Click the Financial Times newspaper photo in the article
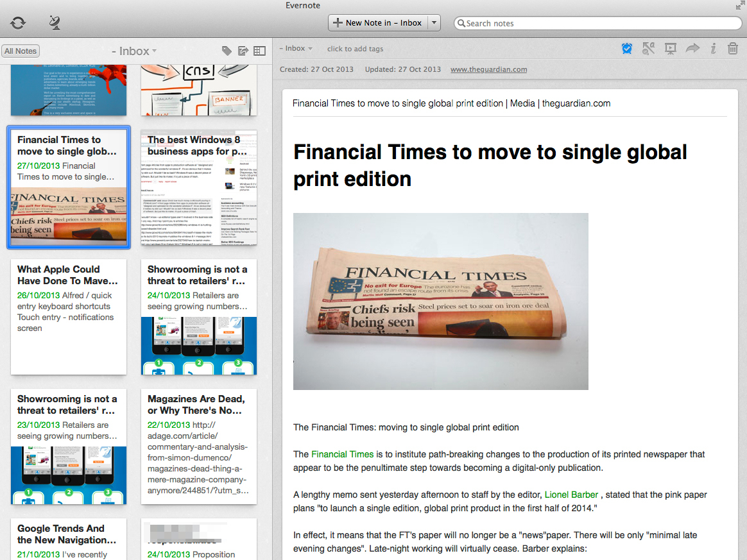 point(441,301)
